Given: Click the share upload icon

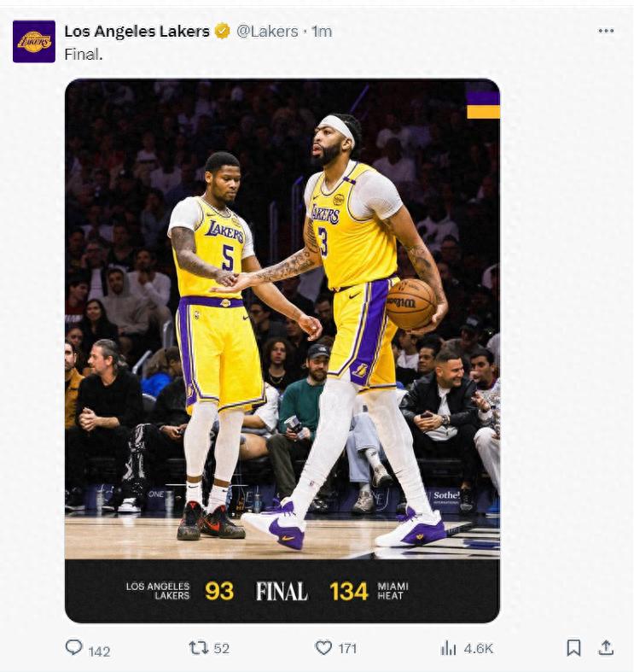Looking at the screenshot, I should pyautogui.click(x=606, y=647).
